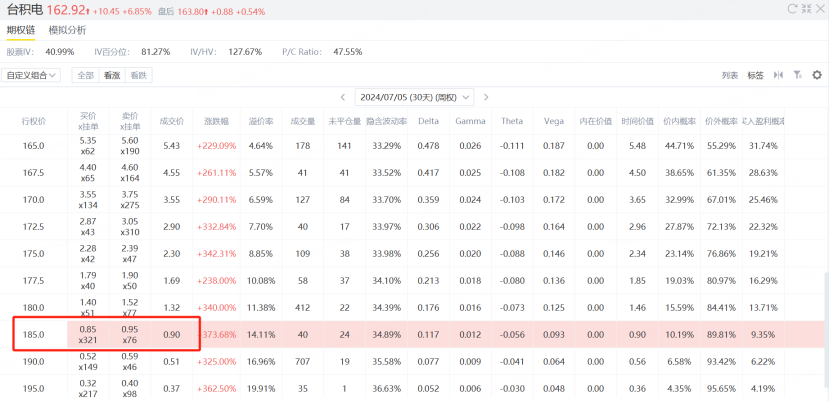829x403 pixels.
Task: Click the 买价 x挂单 column header
Action: (88, 121)
